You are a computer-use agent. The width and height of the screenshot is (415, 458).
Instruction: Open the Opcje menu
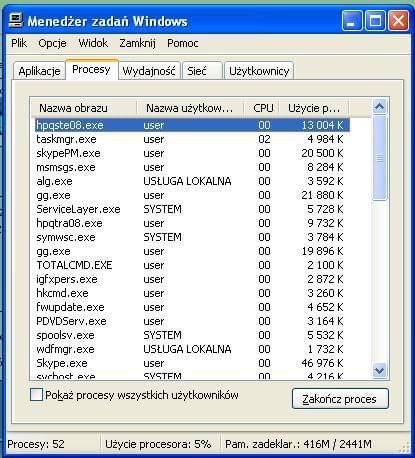point(52,43)
